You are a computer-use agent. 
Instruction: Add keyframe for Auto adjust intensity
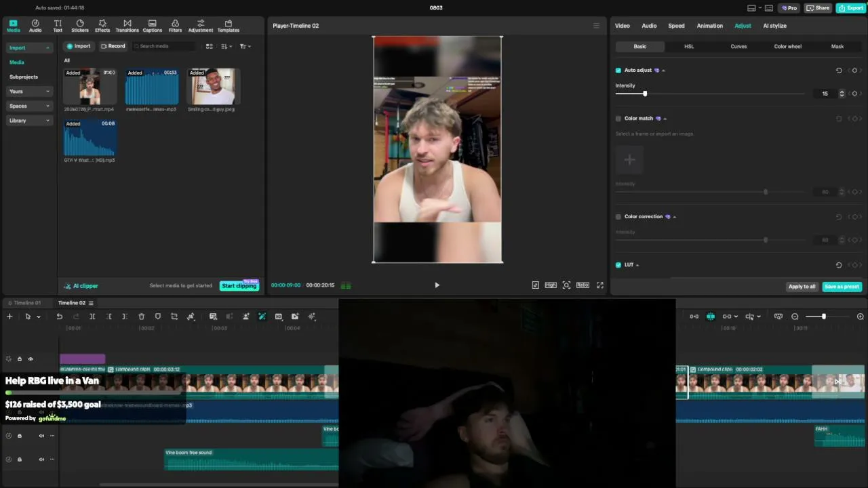(854, 94)
